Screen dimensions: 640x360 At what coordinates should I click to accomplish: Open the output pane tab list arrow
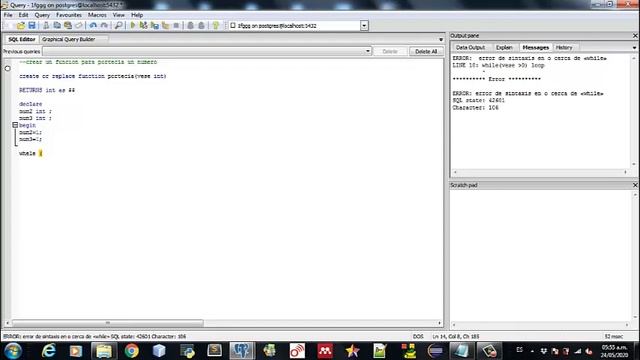coord(634,48)
